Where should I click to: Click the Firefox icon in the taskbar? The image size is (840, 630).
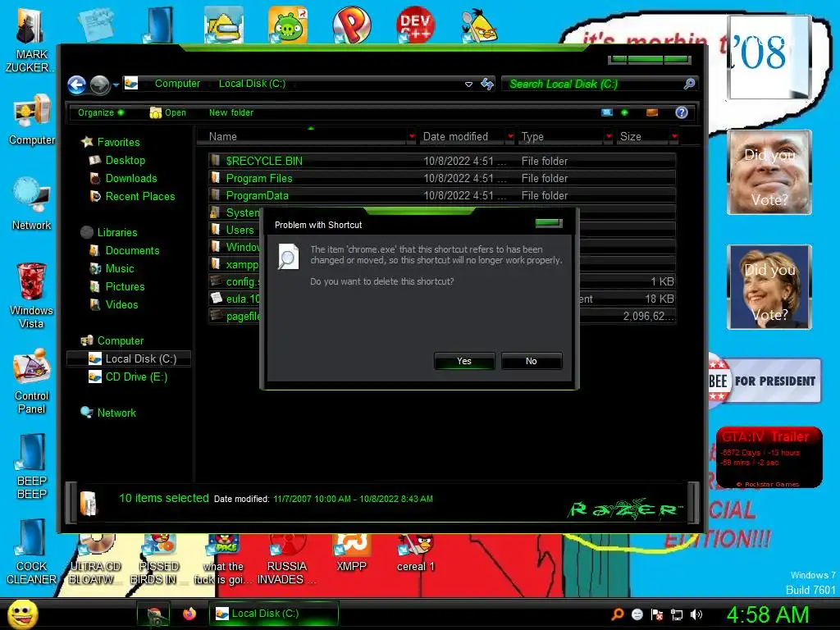(189, 614)
